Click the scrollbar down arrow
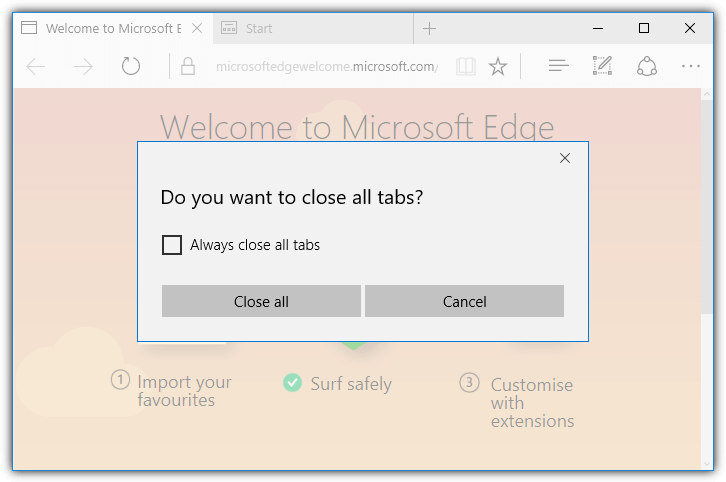Image resolution: width=726 pixels, height=482 pixels. [707, 463]
